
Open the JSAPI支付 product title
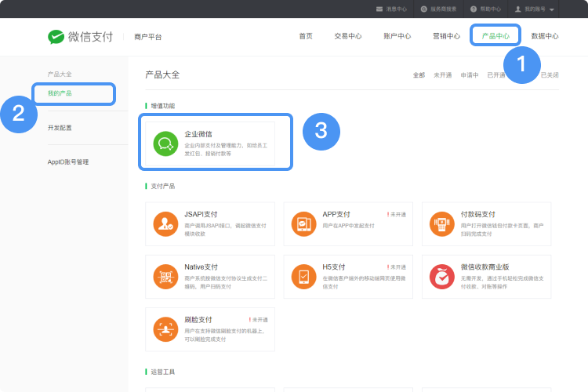click(x=201, y=214)
